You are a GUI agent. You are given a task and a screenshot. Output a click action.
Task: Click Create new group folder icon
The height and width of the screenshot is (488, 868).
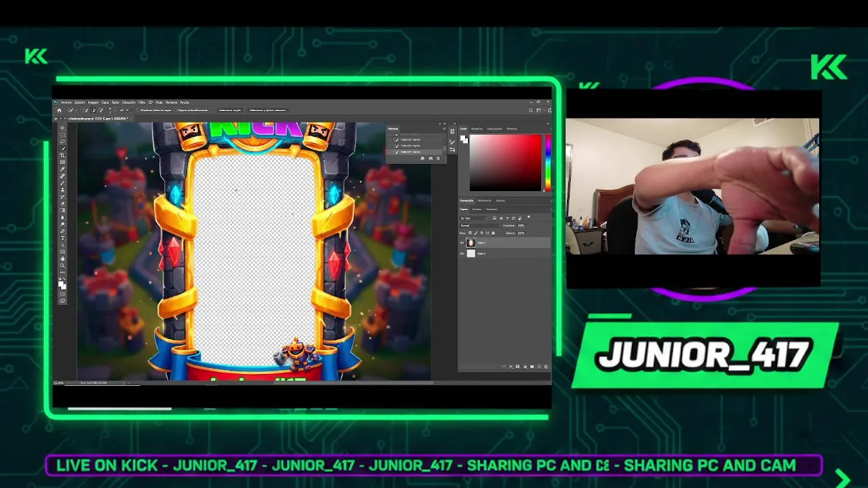click(532, 367)
